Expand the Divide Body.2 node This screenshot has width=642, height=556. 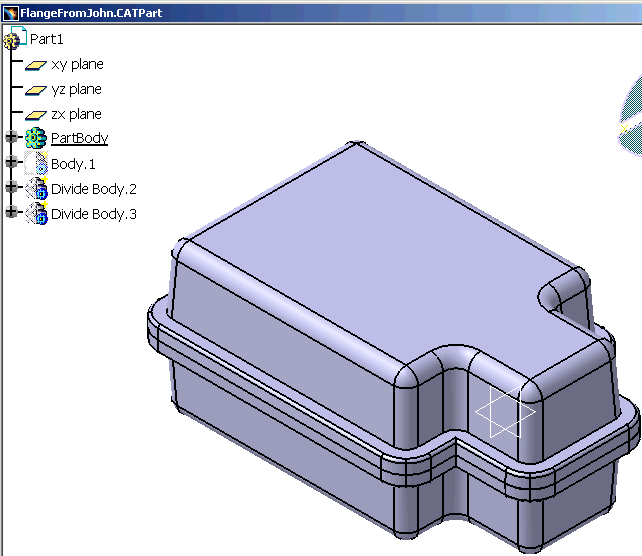(11, 188)
